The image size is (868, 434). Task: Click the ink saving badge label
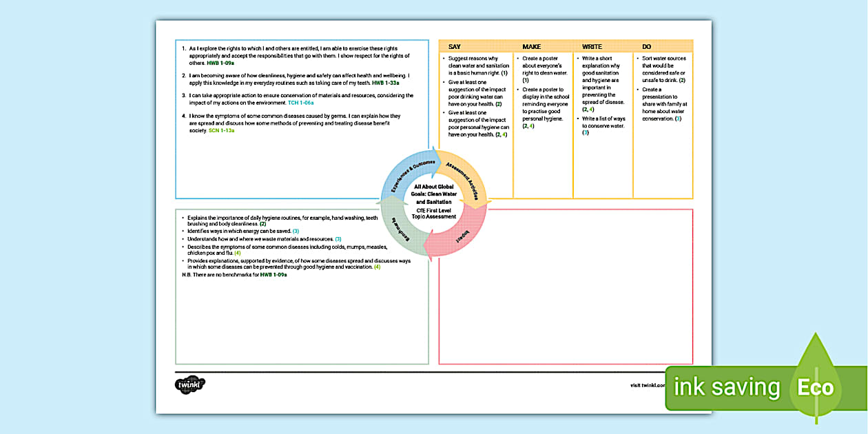click(727, 387)
